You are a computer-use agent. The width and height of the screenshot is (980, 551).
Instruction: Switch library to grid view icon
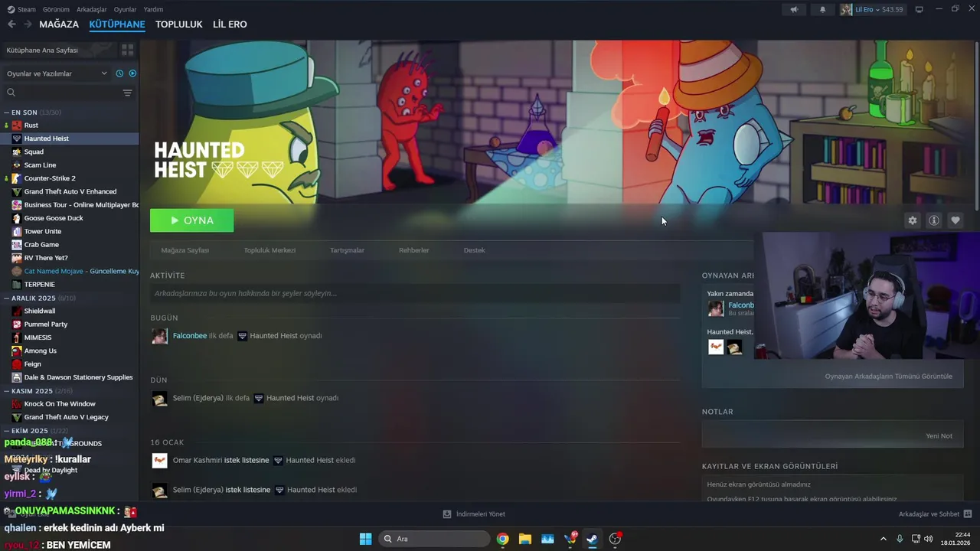point(127,50)
